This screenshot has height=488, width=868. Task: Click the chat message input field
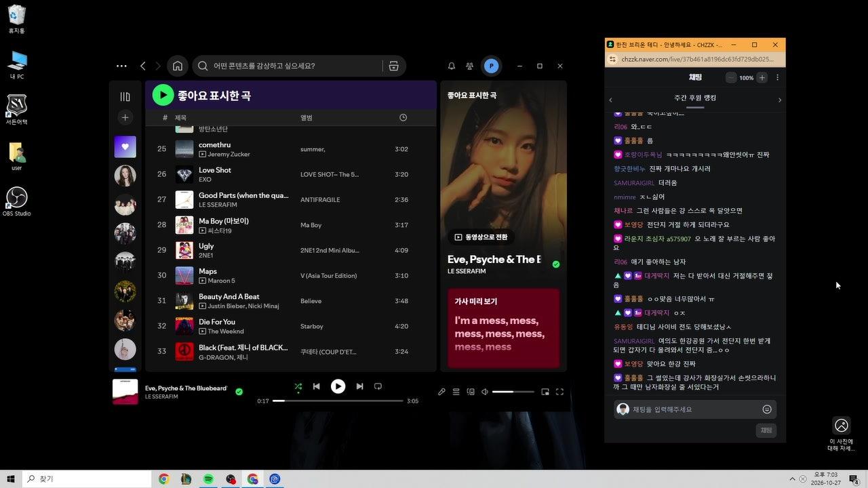[695, 409]
